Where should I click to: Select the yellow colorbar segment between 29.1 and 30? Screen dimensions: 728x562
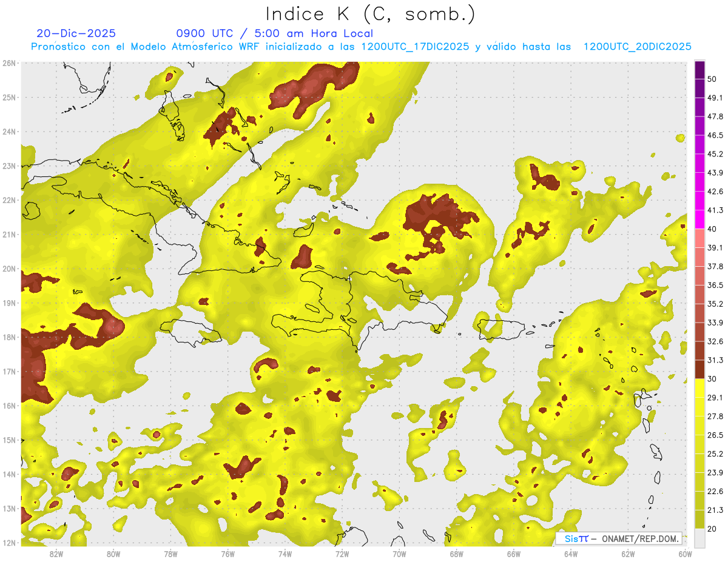point(699,388)
